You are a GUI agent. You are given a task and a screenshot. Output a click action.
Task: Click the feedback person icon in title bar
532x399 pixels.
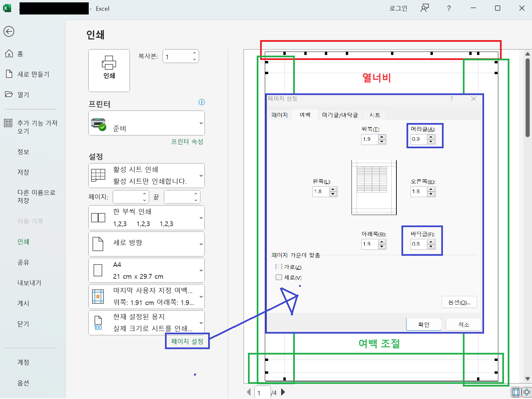click(424, 8)
